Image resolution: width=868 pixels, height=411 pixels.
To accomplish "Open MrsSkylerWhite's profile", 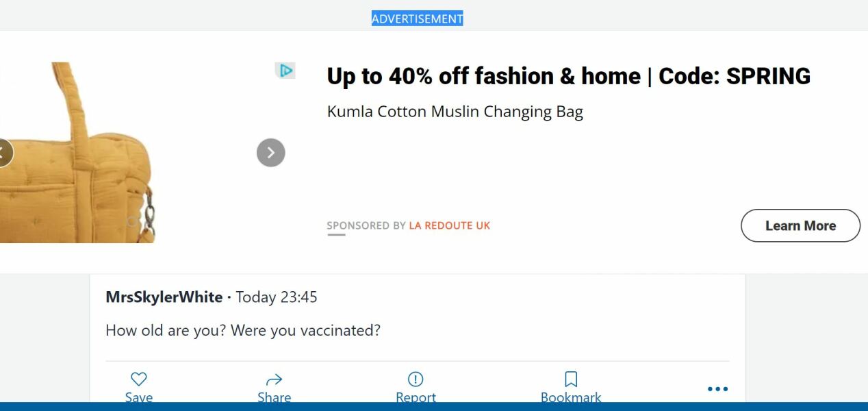I will [164, 297].
